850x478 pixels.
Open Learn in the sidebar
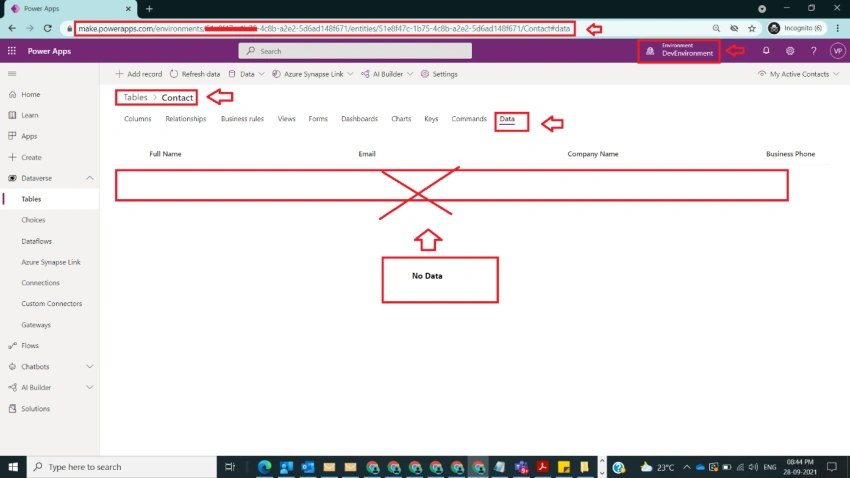tap(30, 115)
